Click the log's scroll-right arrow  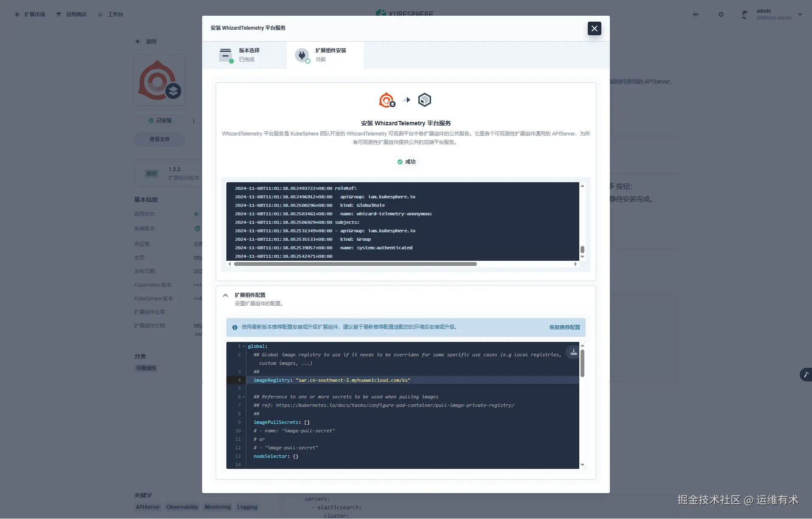pyautogui.click(x=575, y=264)
